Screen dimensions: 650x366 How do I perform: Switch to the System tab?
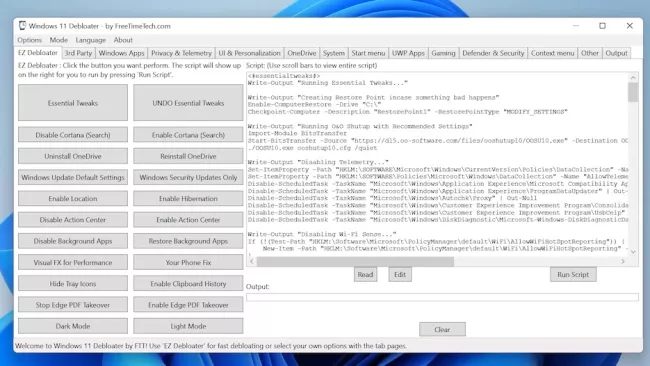[x=334, y=53]
